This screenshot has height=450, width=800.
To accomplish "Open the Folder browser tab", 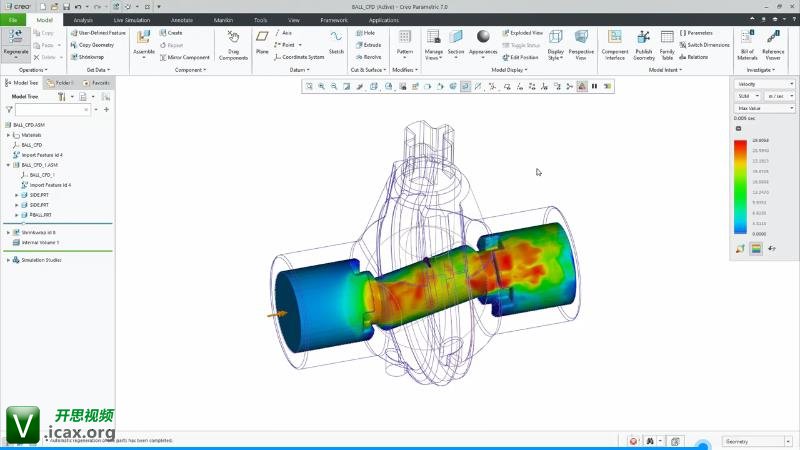I will pyautogui.click(x=61, y=83).
